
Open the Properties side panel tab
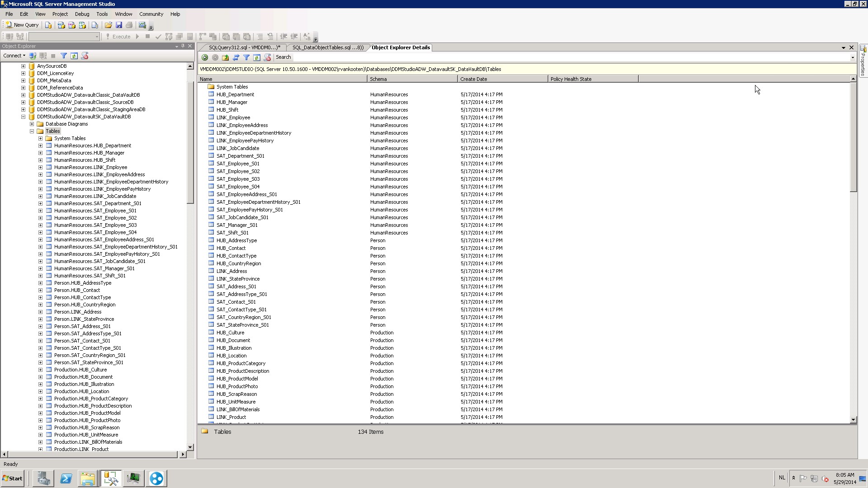coord(863,60)
